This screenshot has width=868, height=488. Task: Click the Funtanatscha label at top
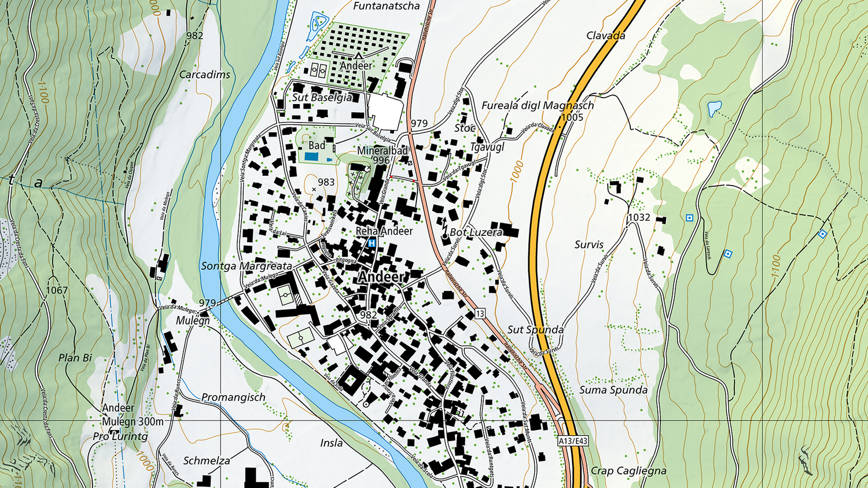(x=386, y=6)
